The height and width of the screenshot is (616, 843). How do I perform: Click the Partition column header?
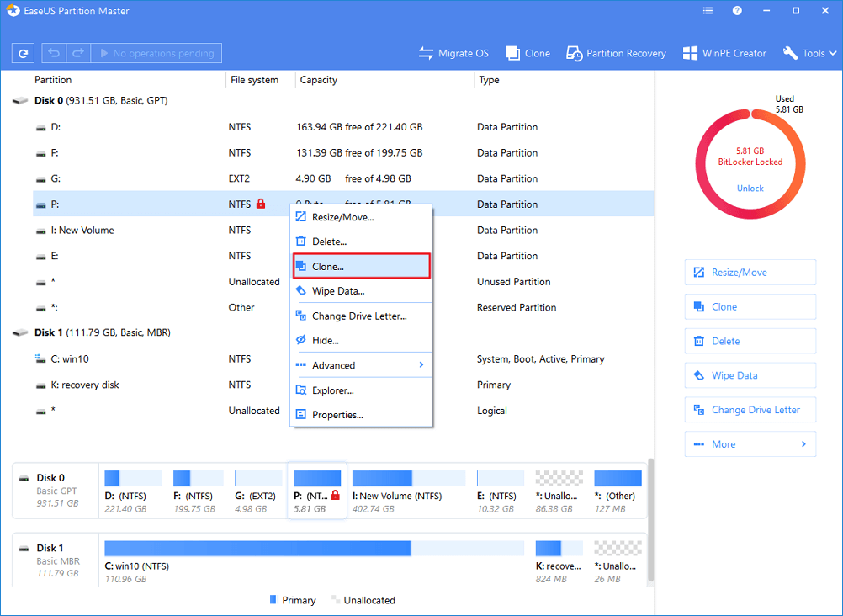[53, 80]
